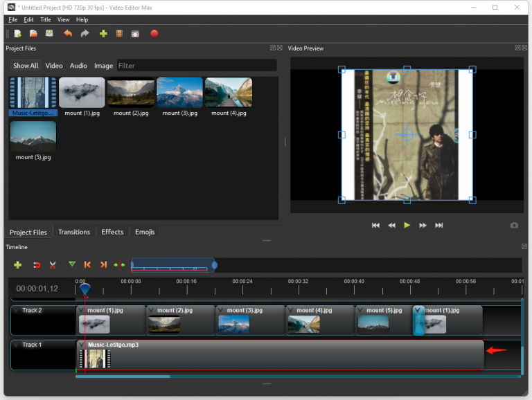Expand the Track 2 menu arrow
The height and width of the screenshot is (400, 532).
click(17, 311)
